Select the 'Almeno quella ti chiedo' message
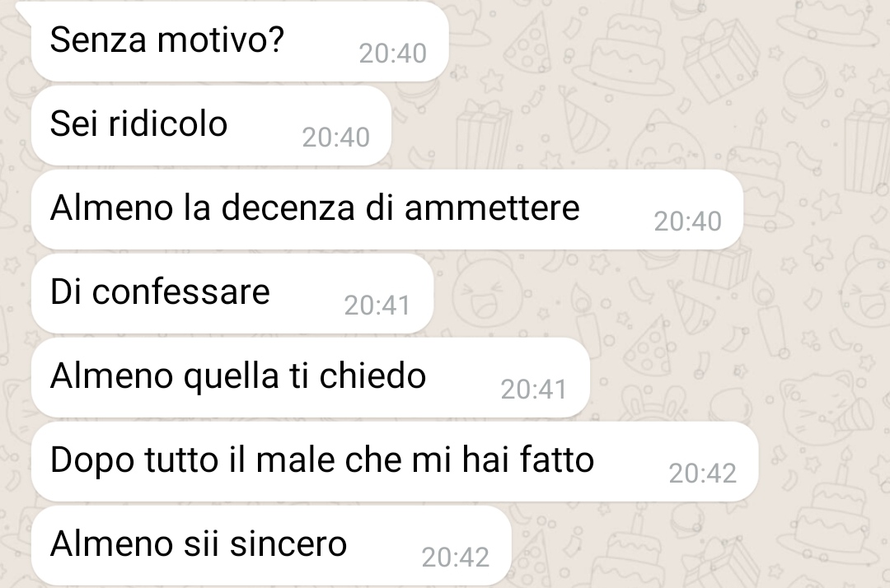Screen dimensions: 890x588 [311, 377]
